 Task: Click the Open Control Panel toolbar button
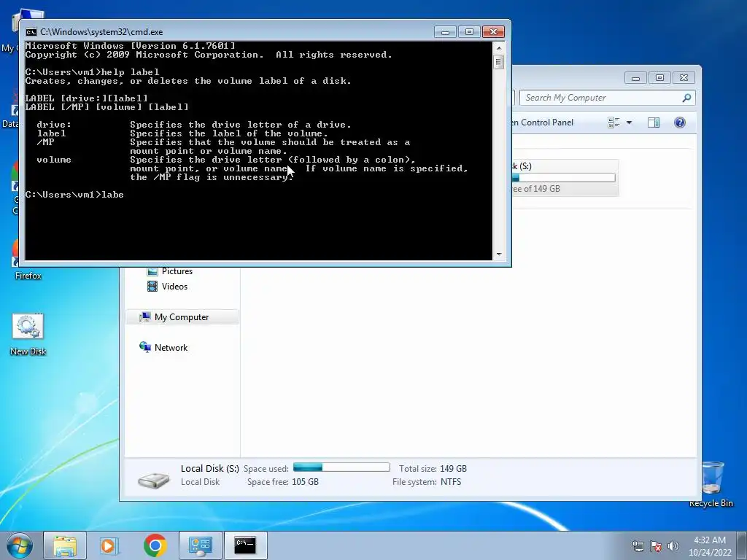[x=543, y=122]
